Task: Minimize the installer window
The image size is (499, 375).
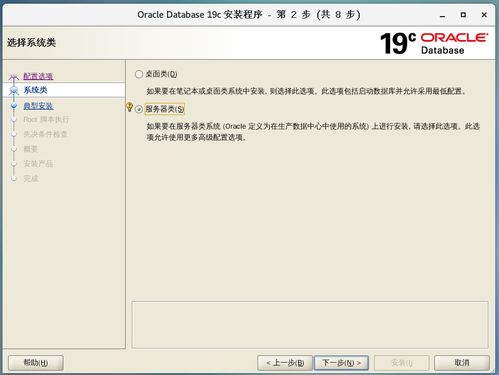Action: point(442,15)
